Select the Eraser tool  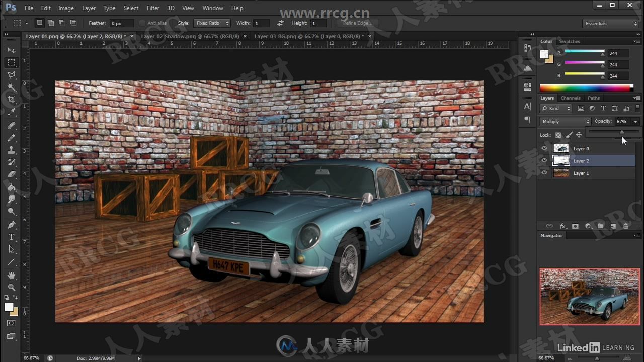tap(11, 174)
